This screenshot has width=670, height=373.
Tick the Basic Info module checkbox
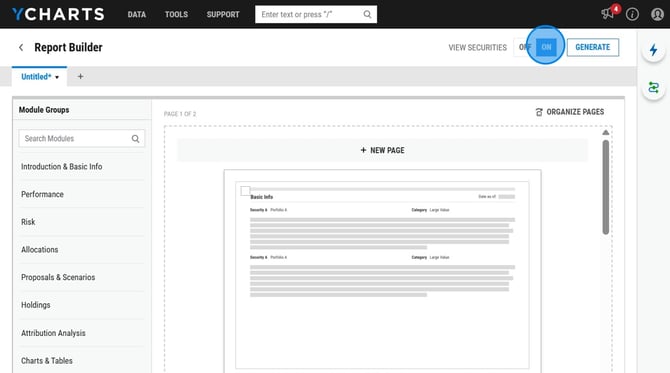point(245,191)
